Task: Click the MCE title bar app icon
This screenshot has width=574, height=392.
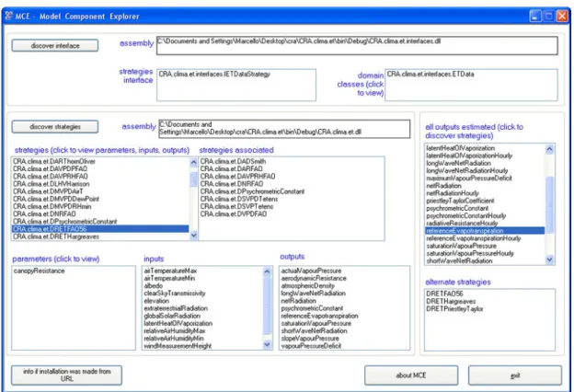Action: tap(9, 16)
